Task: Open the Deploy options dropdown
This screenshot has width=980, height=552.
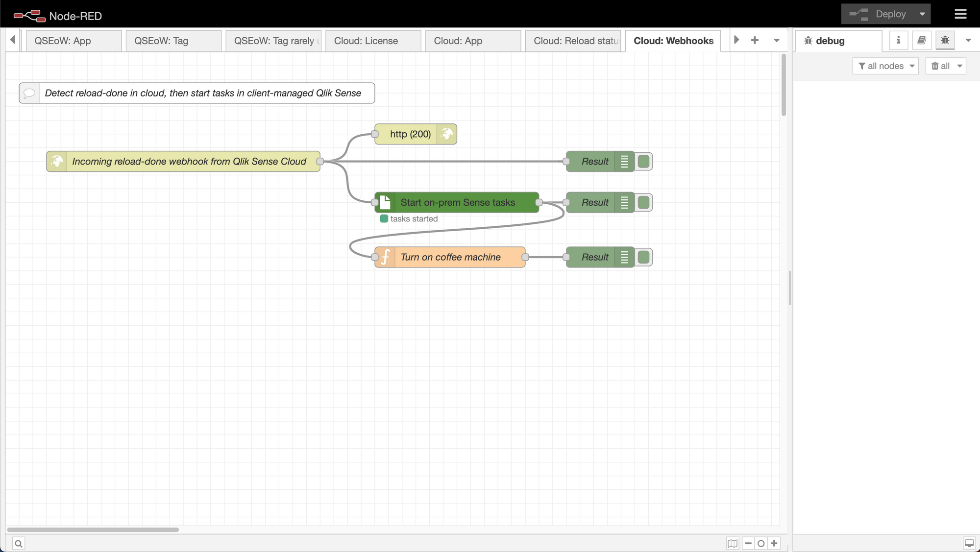Action: coord(923,14)
